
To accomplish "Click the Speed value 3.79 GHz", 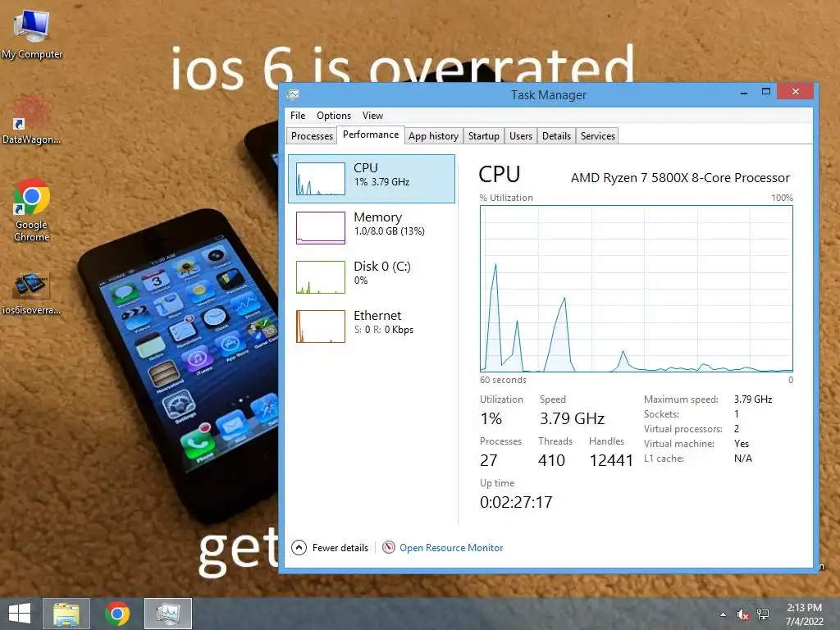I will point(572,418).
